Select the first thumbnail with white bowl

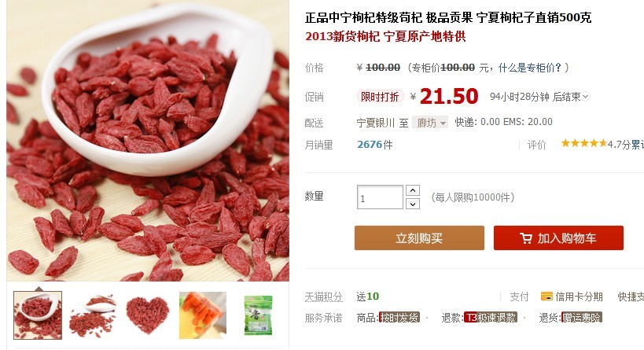coord(38,315)
